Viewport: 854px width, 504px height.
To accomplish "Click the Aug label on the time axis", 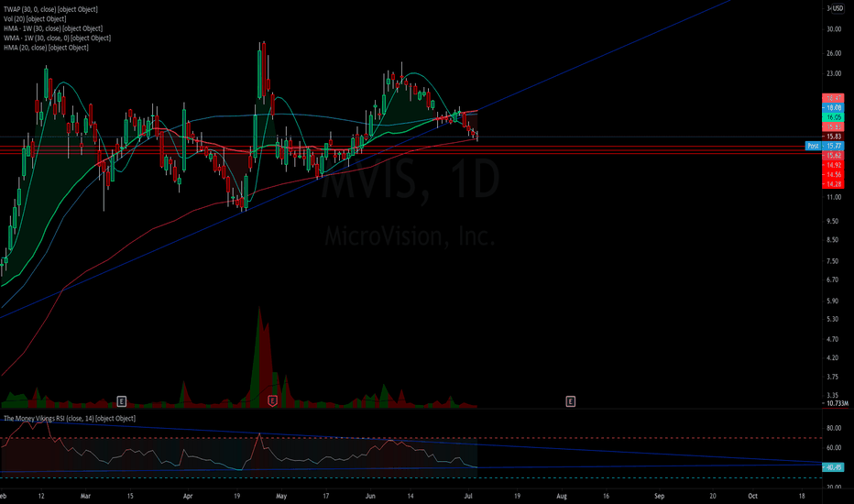I will click(562, 496).
